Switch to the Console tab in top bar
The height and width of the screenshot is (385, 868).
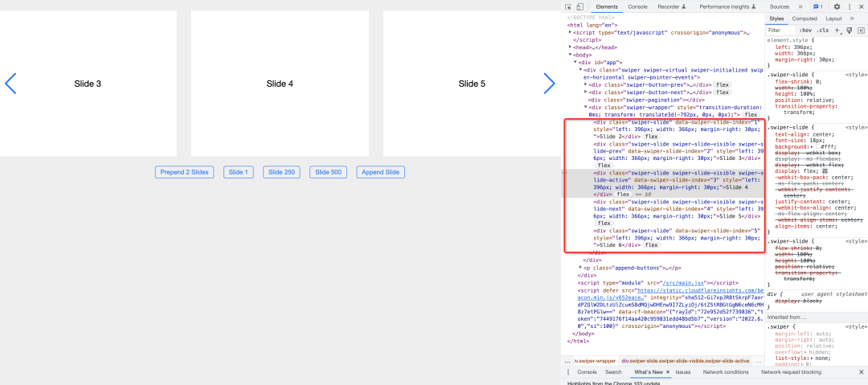pyautogui.click(x=637, y=6)
